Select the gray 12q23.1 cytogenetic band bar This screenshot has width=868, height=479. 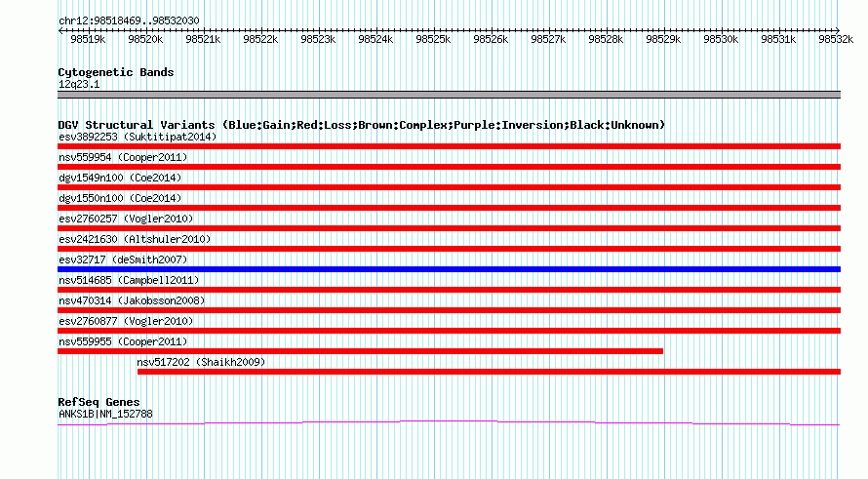(x=449, y=95)
